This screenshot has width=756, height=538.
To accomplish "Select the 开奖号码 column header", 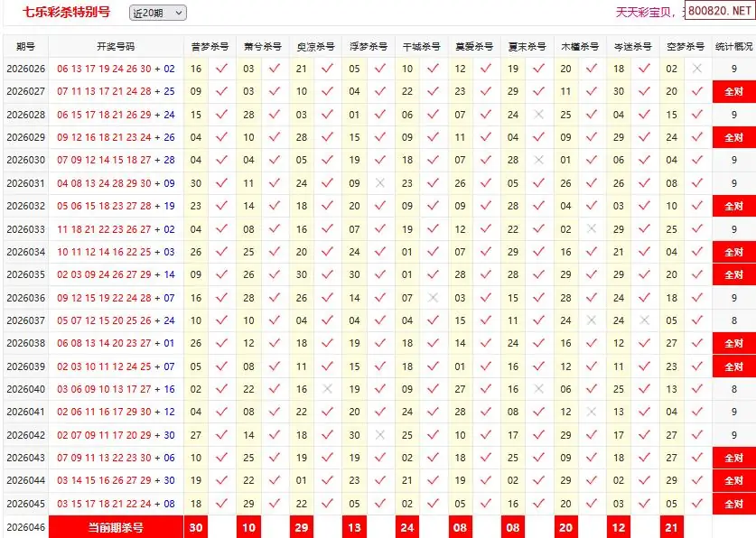I will tap(116, 46).
